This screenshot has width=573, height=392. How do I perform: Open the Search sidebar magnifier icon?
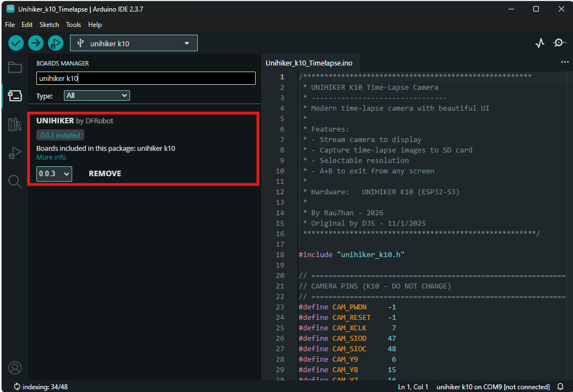15,181
